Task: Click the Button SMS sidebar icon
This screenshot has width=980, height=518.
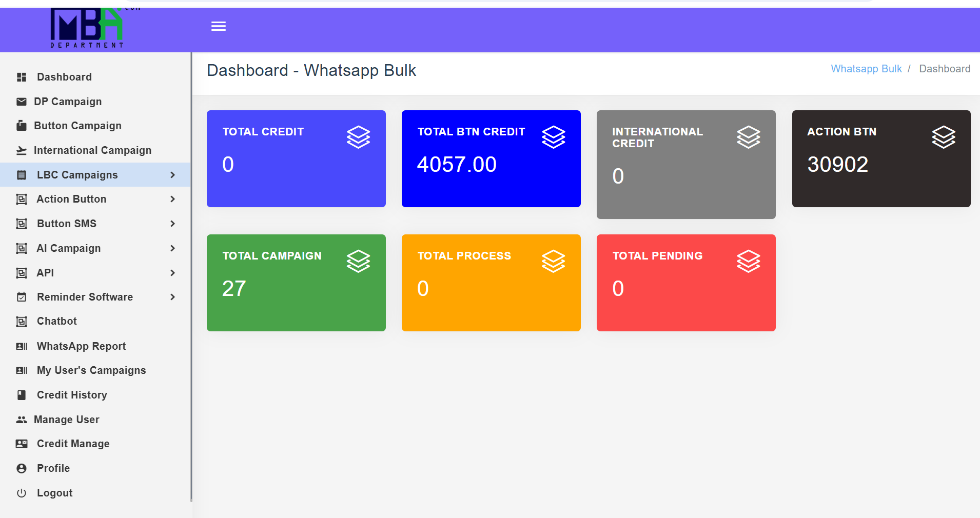Action: (x=22, y=224)
